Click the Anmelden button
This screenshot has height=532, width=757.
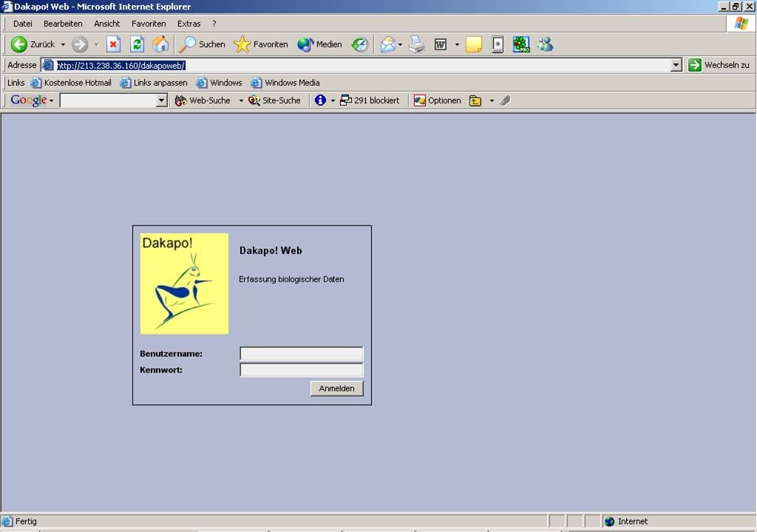tap(336, 389)
